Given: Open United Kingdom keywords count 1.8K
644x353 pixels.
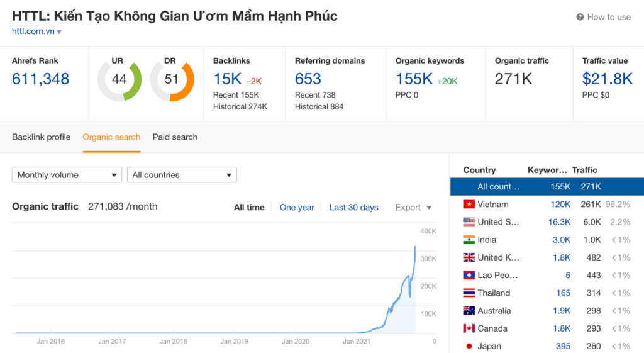Looking at the screenshot, I should click(x=562, y=257).
